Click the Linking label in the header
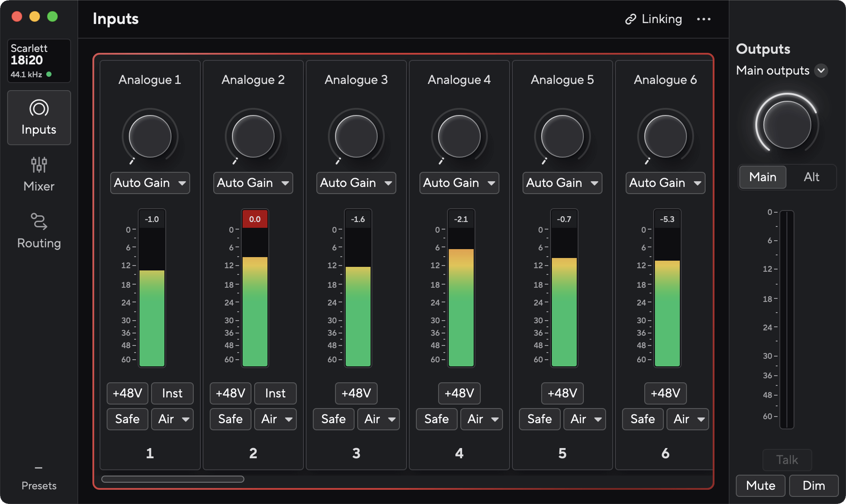This screenshot has width=846, height=504. coord(662,19)
